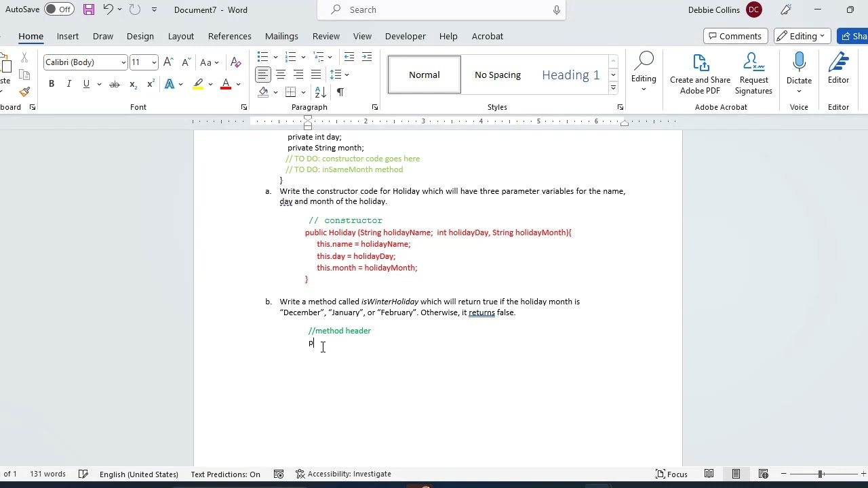Shrink font size with the smaller A icon
Screen dimensions: 868x488
(x=186, y=62)
